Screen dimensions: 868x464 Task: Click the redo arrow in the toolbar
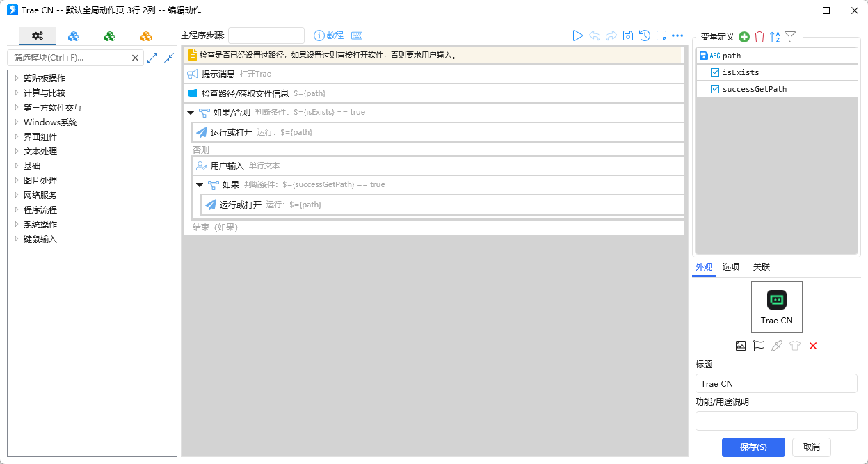pyautogui.click(x=611, y=35)
